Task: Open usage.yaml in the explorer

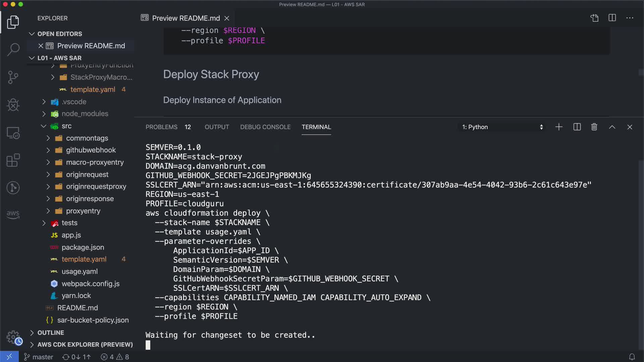Action: (79, 271)
